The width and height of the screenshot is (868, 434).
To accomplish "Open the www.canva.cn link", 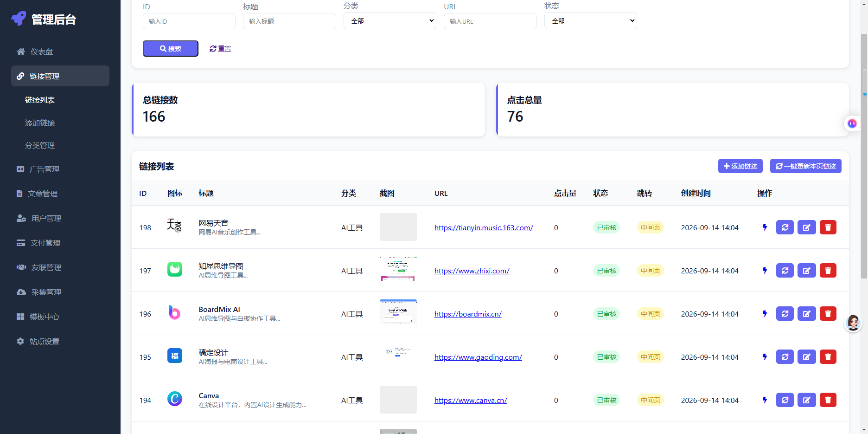I will coord(471,400).
